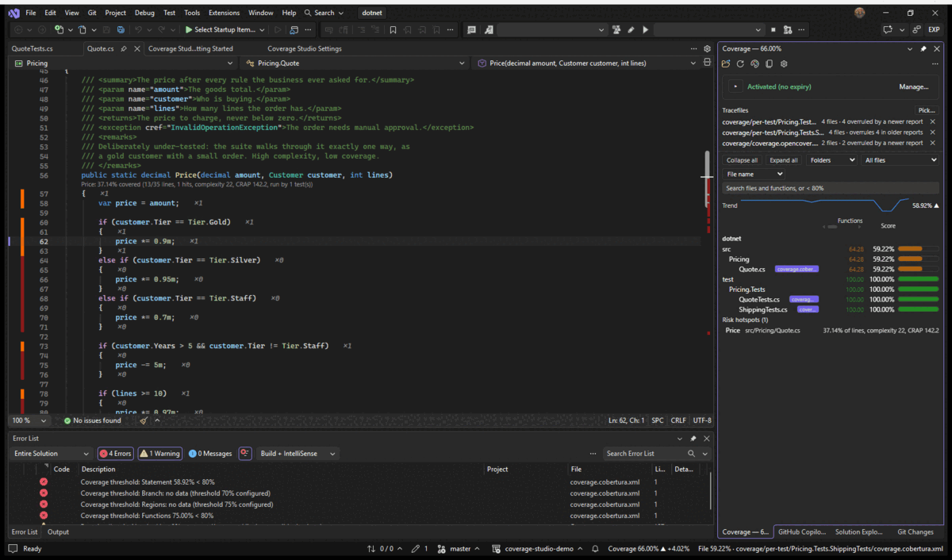
Task: Remove the coverage/per-test/Pricing.Test... first tracefile
Action: coord(932,122)
